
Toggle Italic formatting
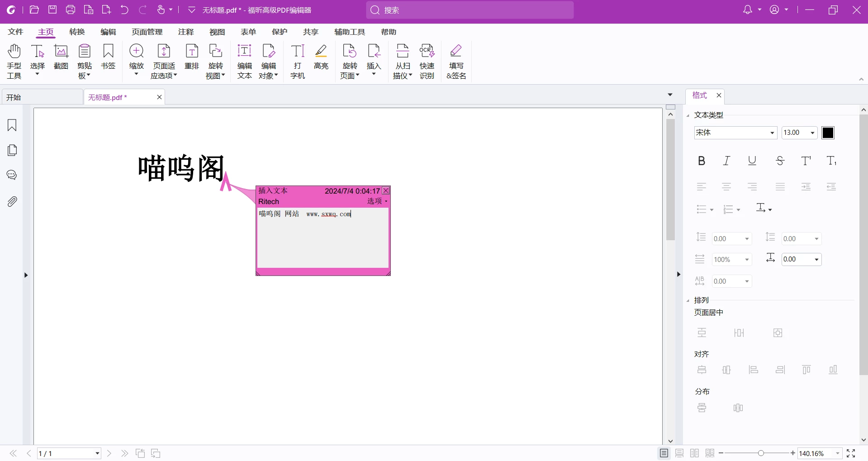(x=727, y=161)
